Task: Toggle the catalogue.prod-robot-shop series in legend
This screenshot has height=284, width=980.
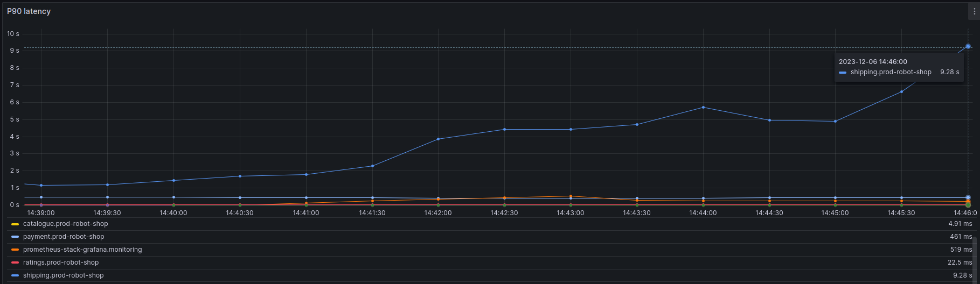Action: (65, 224)
